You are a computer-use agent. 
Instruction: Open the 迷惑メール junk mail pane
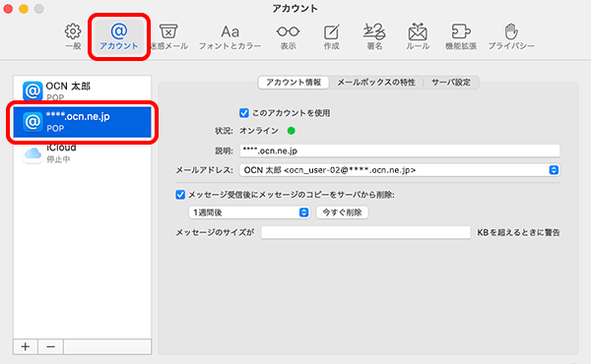click(168, 36)
